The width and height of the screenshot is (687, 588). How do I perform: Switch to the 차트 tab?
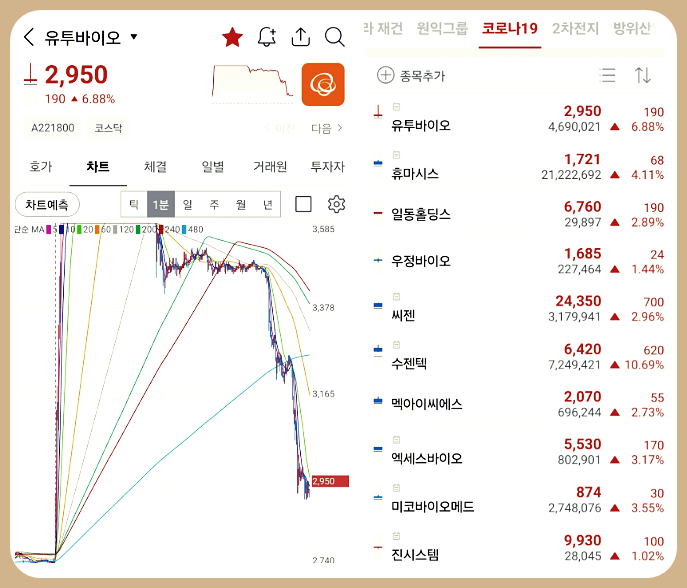[98, 166]
